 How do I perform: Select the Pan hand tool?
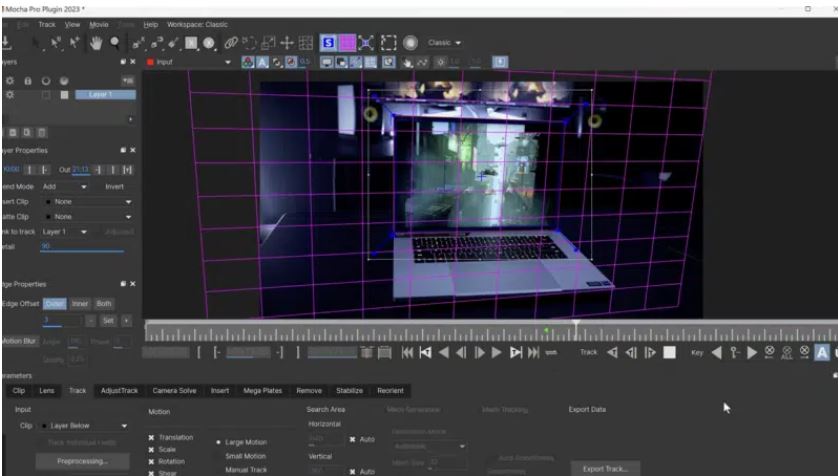click(x=96, y=43)
